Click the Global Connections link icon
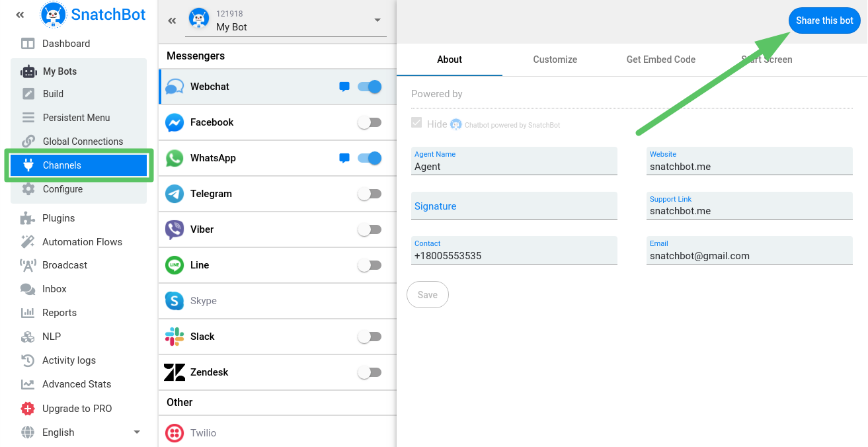This screenshot has height=447, width=868. point(28,142)
